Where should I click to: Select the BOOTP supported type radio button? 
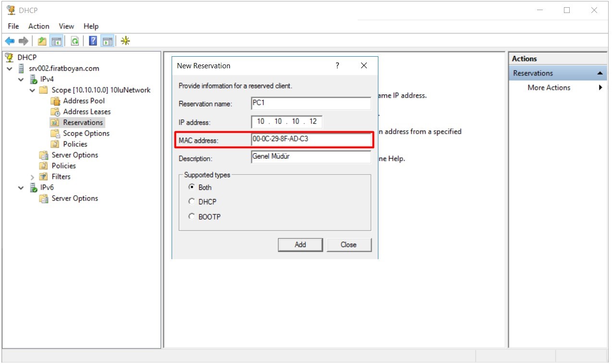pyautogui.click(x=192, y=216)
